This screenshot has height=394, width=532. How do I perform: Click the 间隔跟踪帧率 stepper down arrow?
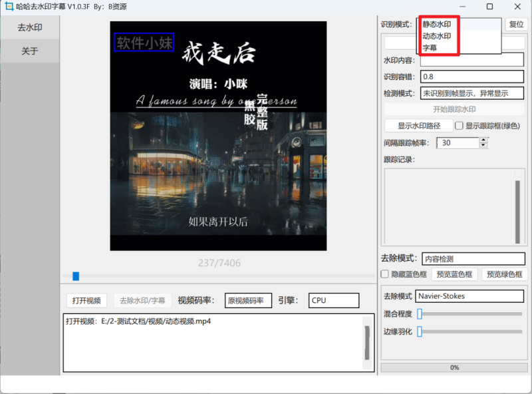click(x=483, y=145)
